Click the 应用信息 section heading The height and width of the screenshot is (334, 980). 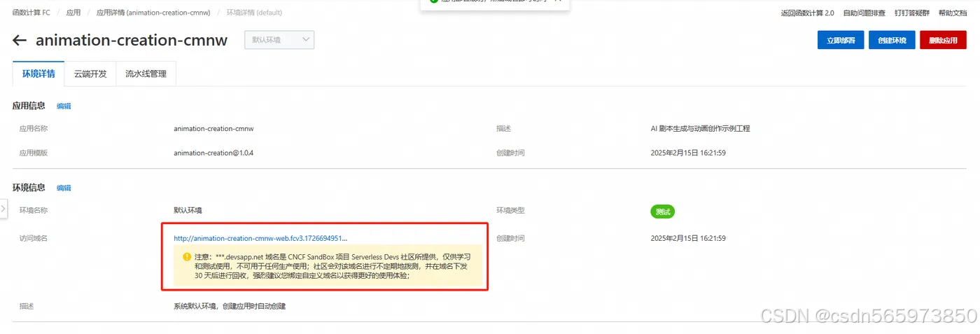(x=29, y=106)
